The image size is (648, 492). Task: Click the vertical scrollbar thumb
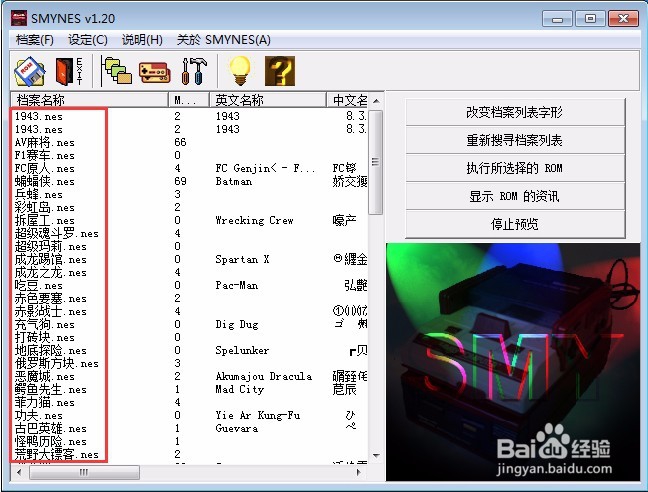(x=376, y=162)
